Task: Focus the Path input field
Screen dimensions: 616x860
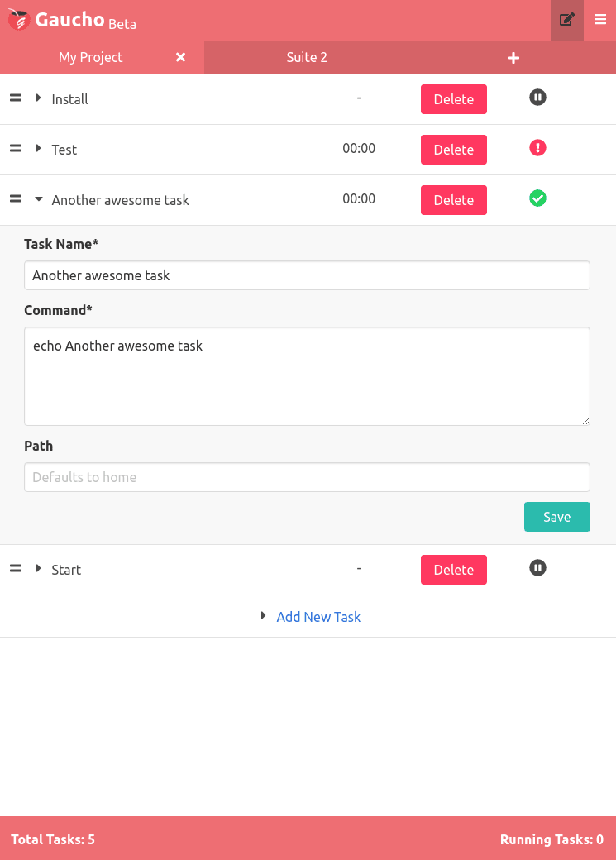Action: click(308, 477)
